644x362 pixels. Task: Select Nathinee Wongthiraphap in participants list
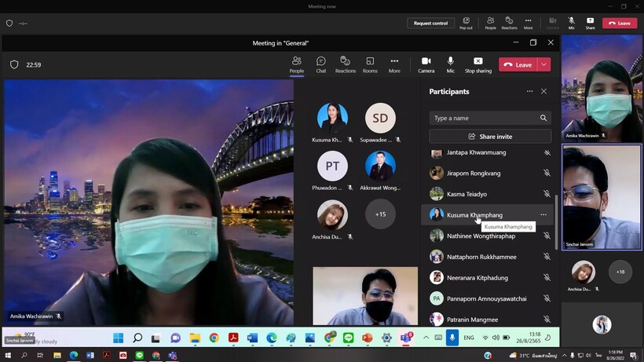[481, 236]
